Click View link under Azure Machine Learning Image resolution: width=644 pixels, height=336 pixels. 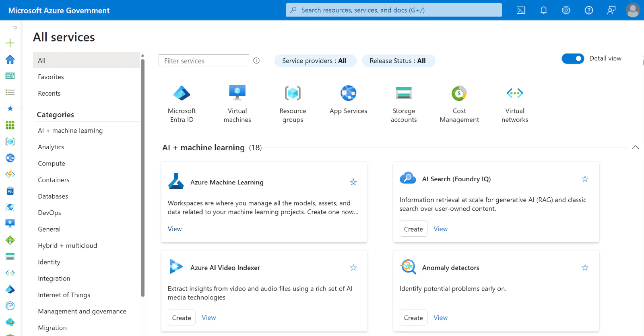point(175,229)
